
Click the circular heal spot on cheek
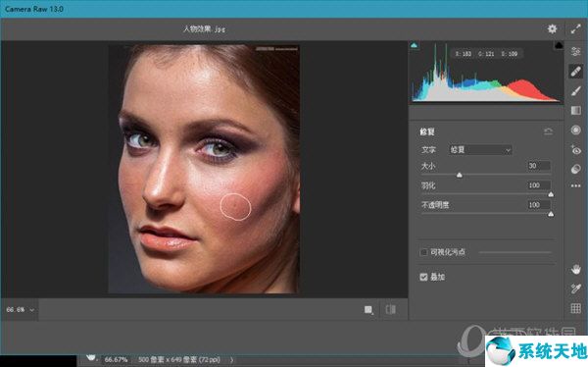[x=235, y=207]
